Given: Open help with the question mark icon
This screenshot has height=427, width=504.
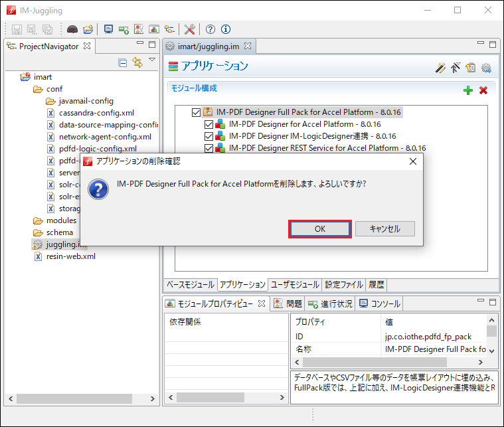Looking at the screenshot, I should click(x=210, y=29).
